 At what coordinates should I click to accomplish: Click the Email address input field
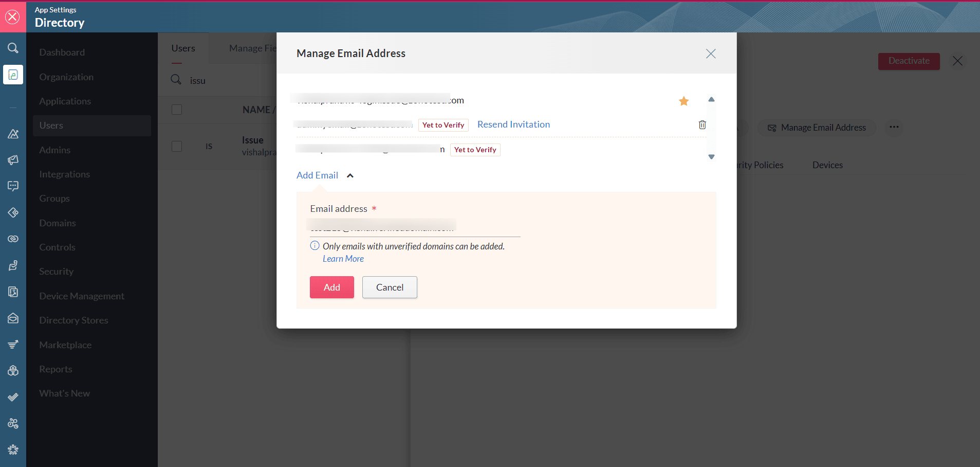pos(415,226)
